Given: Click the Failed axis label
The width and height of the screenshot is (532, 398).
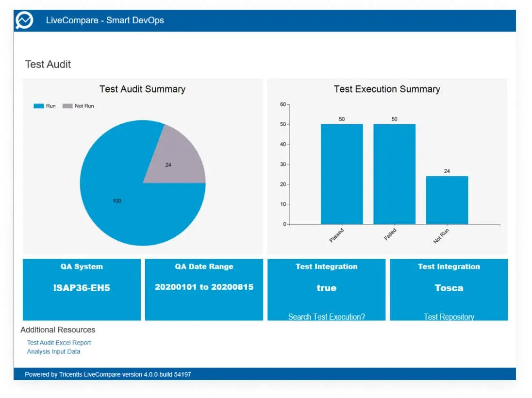Looking at the screenshot, I should click(x=390, y=234).
